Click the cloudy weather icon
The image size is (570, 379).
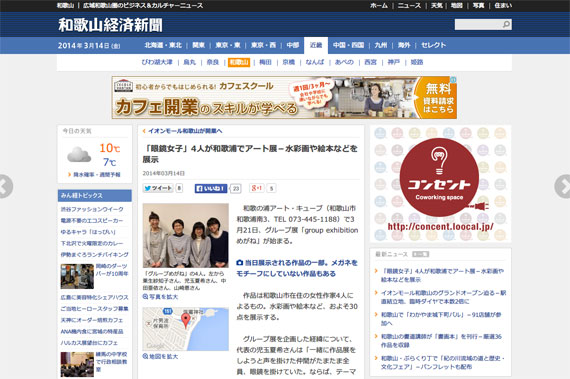tap(79, 154)
